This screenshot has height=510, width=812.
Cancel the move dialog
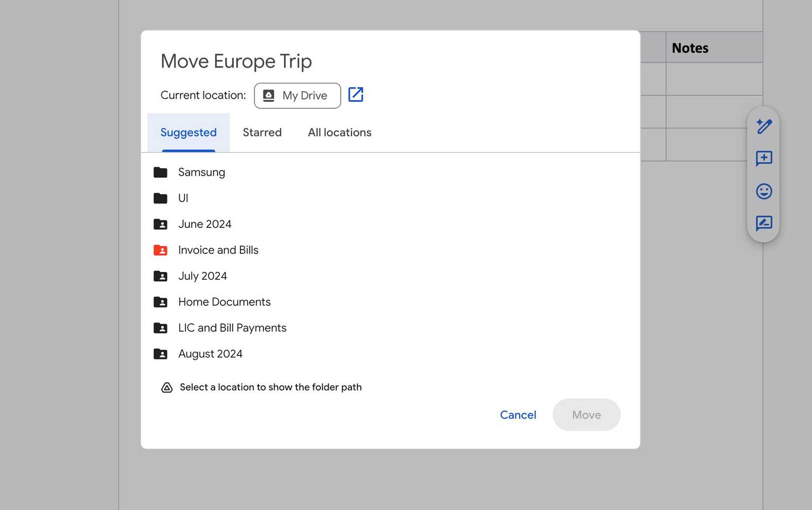(x=518, y=414)
